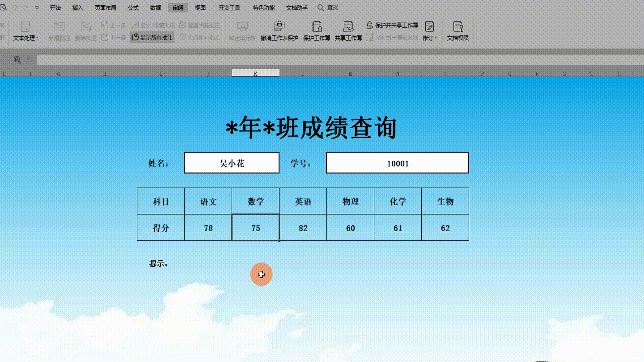Select column J header
This screenshot has width=644, height=362.
click(208, 73)
